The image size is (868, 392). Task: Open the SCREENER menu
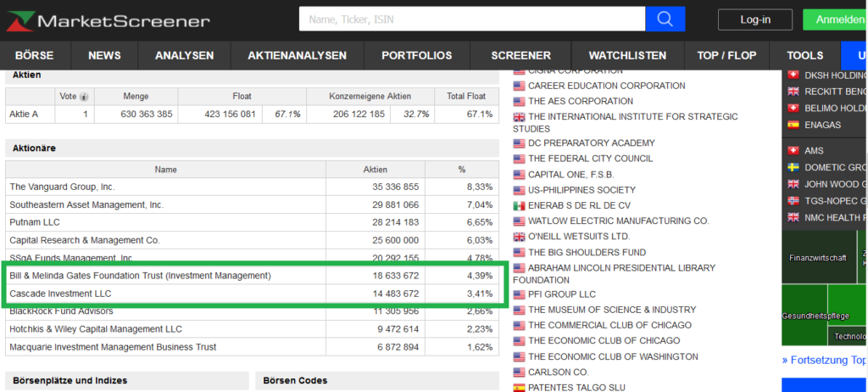click(521, 55)
